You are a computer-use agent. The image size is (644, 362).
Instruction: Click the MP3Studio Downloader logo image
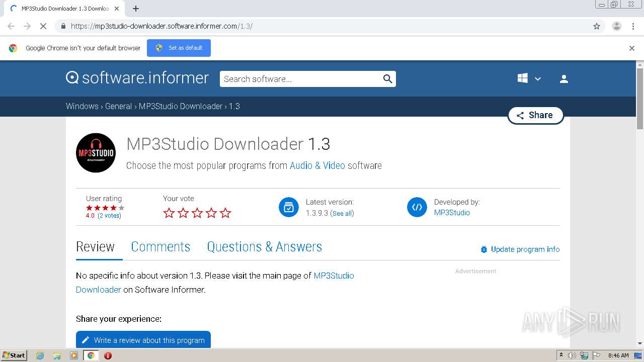(x=96, y=153)
